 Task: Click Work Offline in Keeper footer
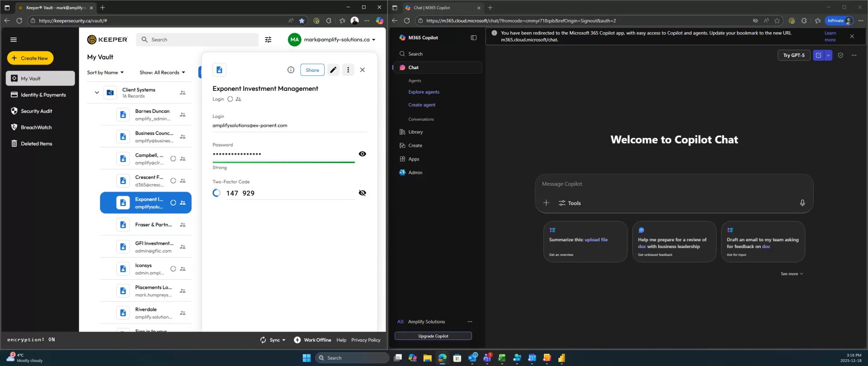tap(312, 340)
